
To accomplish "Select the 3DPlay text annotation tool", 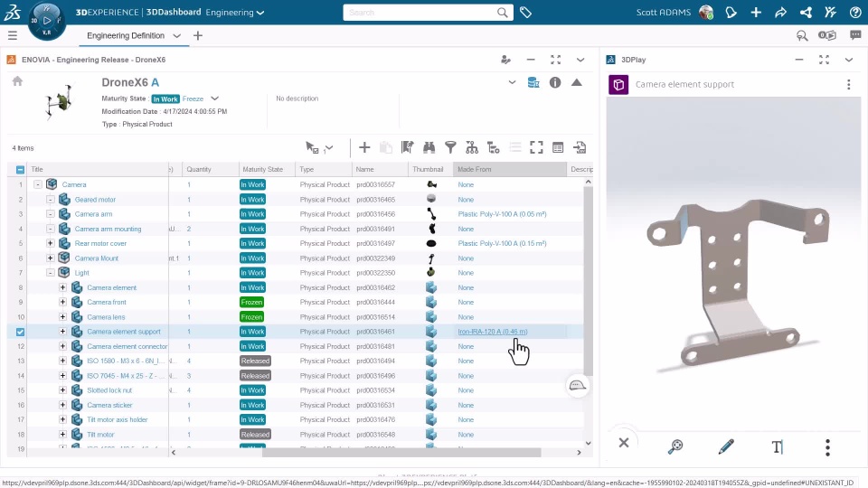I will click(778, 446).
